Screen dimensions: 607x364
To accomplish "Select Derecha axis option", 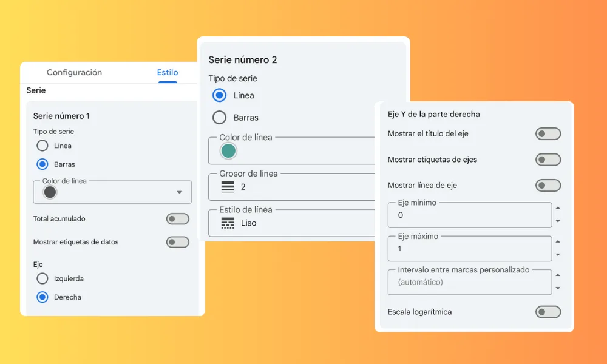I will point(42,297).
